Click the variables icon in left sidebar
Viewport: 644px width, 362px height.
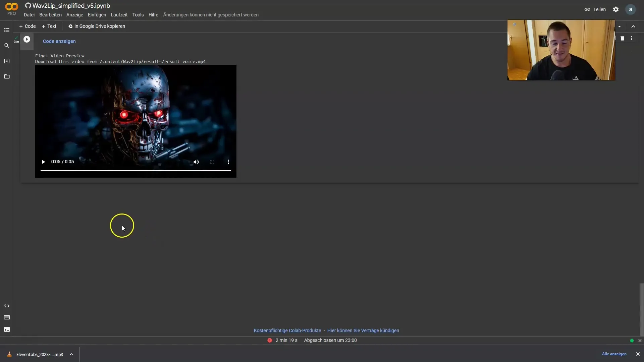click(7, 61)
